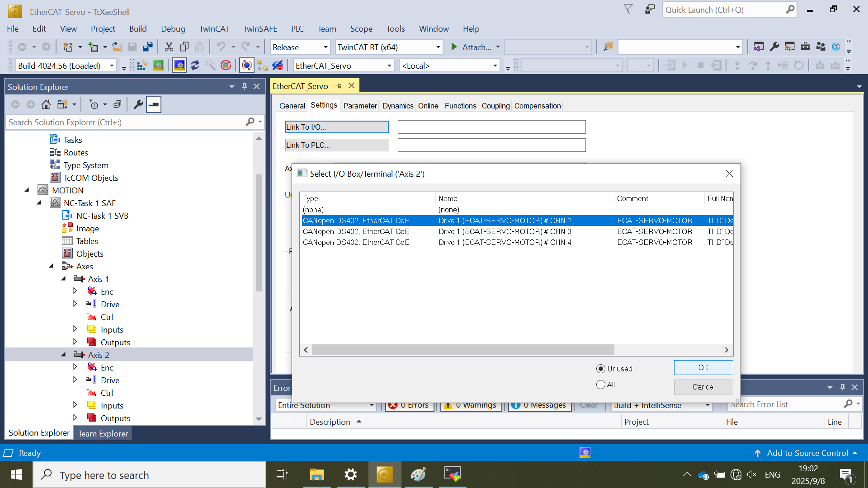Click the Properties wrench in Solution Explorer
The image size is (868, 488).
tap(138, 105)
